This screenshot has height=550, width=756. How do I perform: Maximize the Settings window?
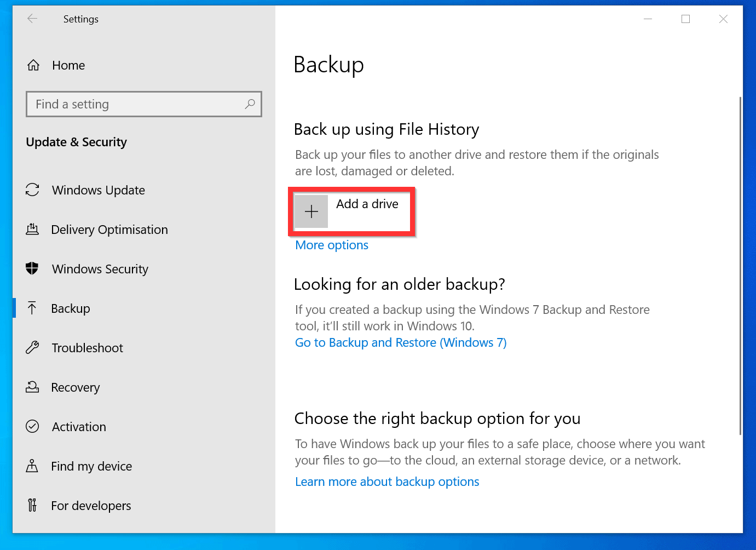click(685, 19)
